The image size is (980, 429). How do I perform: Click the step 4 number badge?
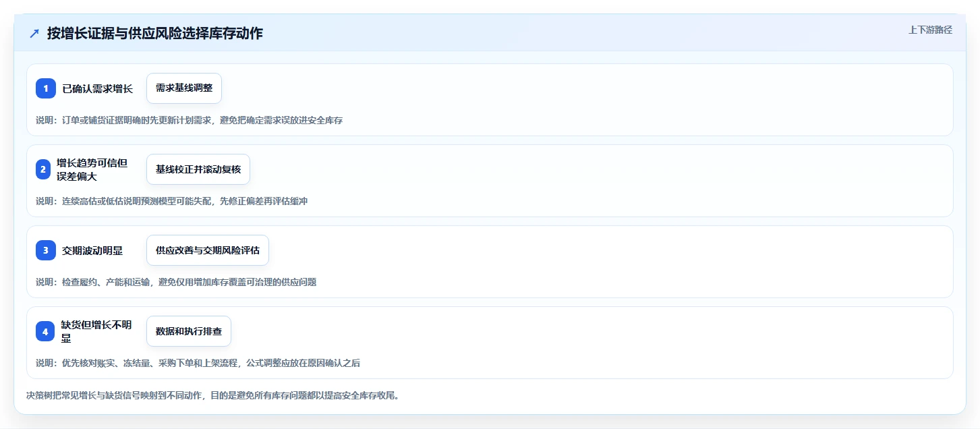coord(45,331)
